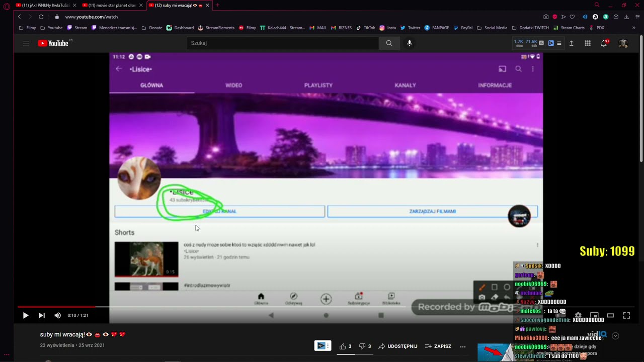Open the FANPAGE Facebook bookmark
The image size is (644, 362).
tap(437, 28)
